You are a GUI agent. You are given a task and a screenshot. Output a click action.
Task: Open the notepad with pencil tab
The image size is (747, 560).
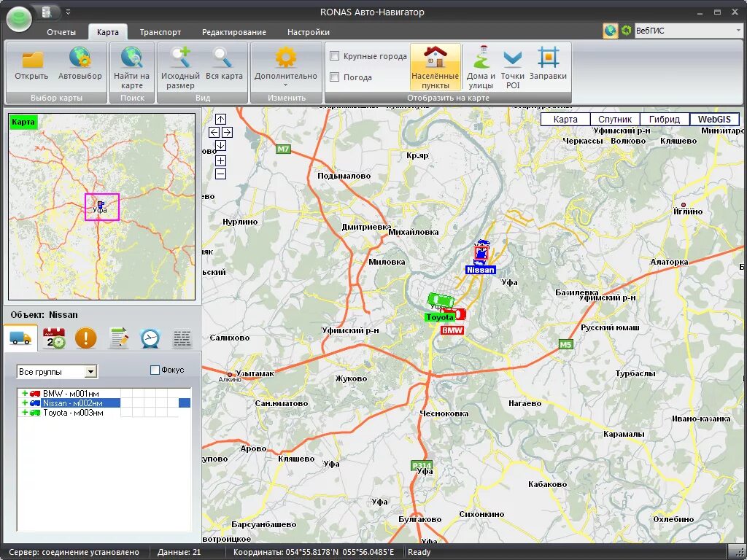point(119,338)
